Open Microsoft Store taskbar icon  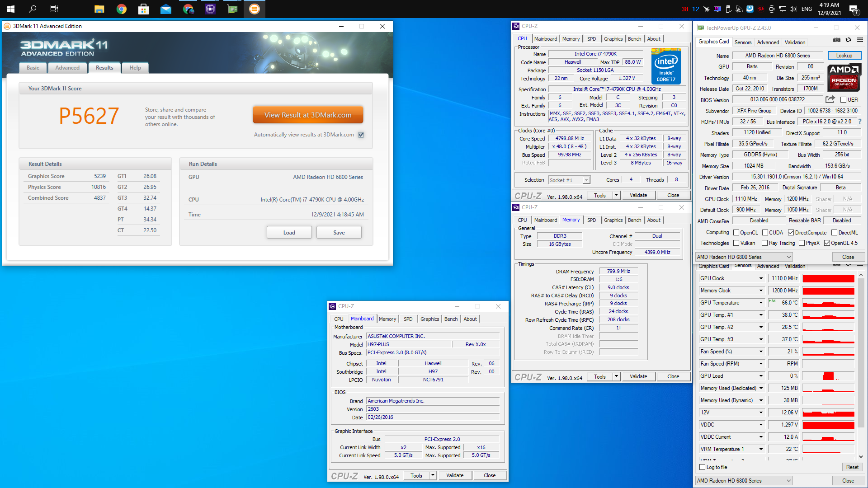click(x=144, y=9)
